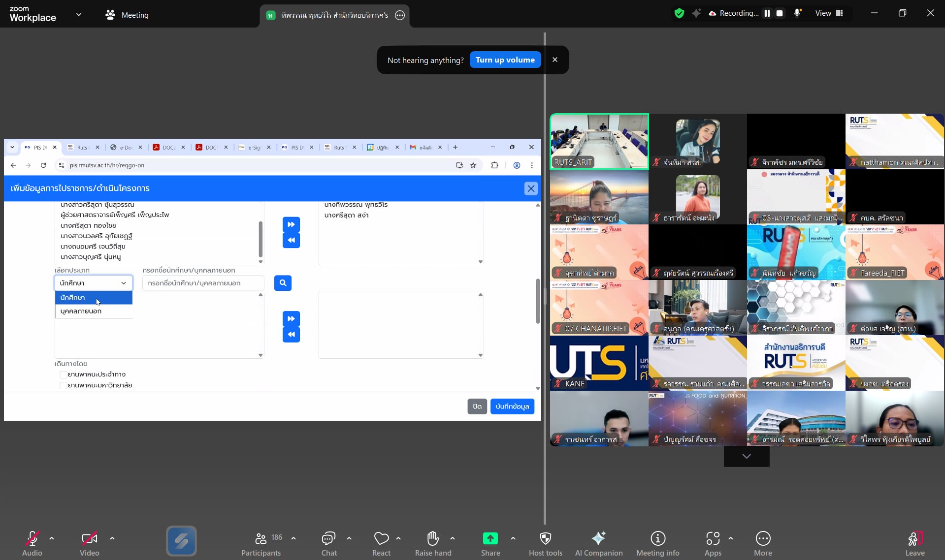Open the Chat panel
The width and height of the screenshot is (945, 560).
pyautogui.click(x=328, y=539)
